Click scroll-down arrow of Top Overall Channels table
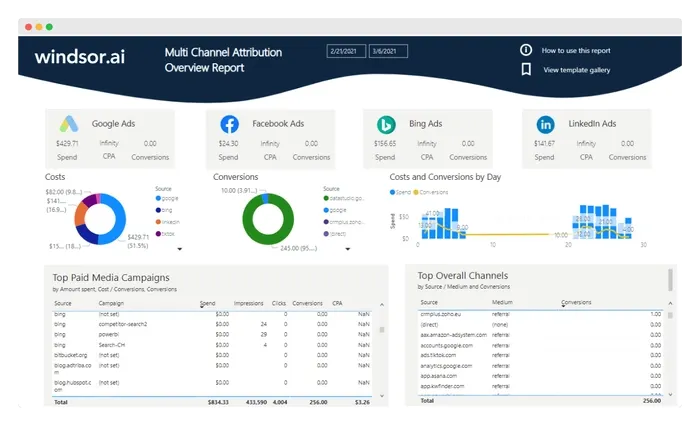 (671, 394)
